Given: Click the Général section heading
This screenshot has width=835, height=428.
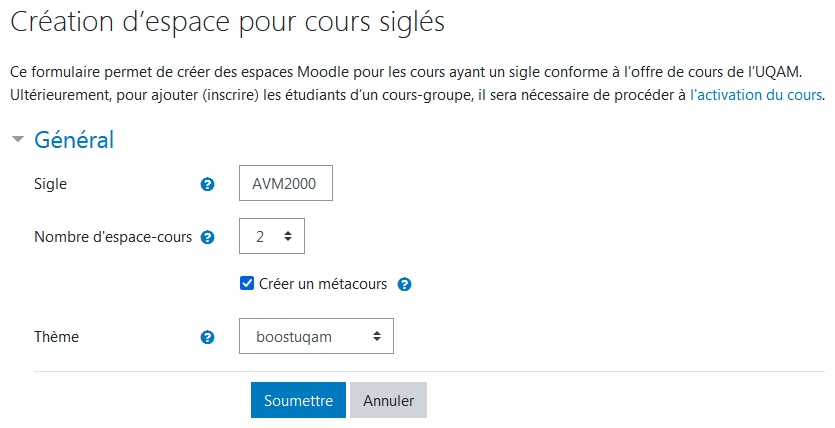Looking at the screenshot, I should (74, 139).
